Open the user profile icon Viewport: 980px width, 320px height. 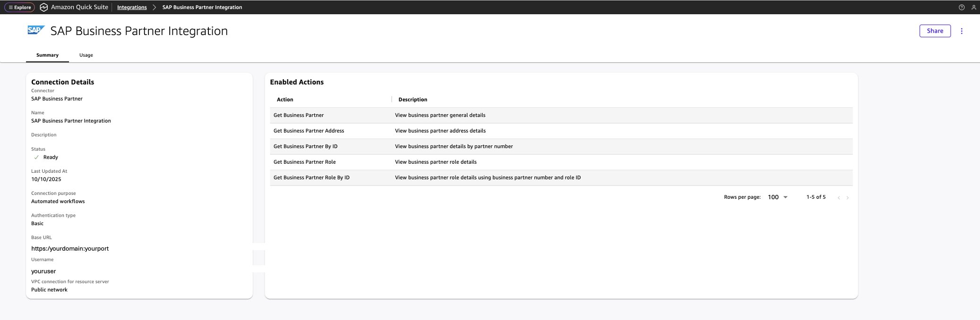(973, 7)
